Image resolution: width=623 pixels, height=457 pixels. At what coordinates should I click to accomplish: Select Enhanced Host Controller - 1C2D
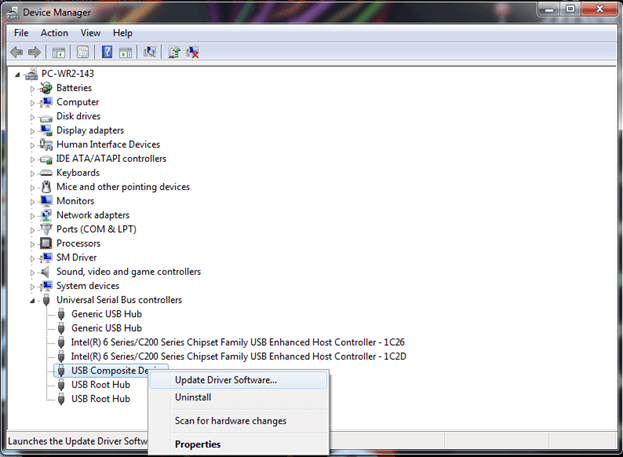[x=238, y=356]
